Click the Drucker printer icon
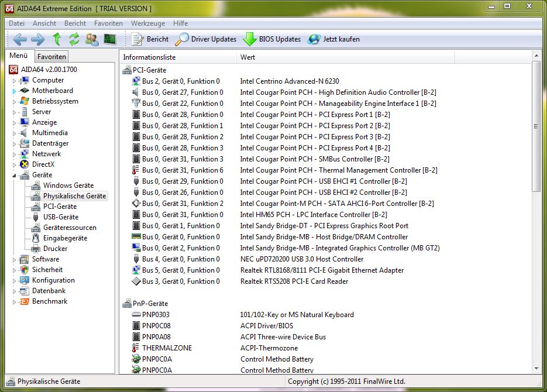547x392 pixels. (36, 249)
